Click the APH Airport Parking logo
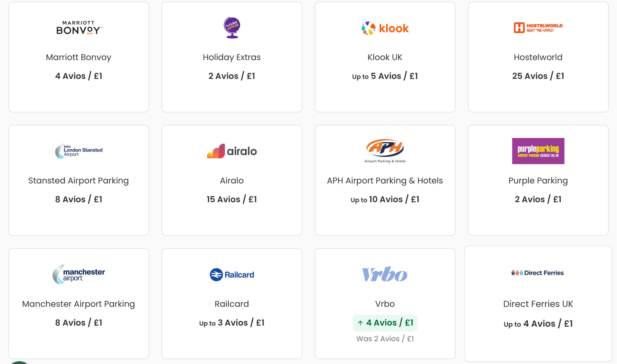The height and width of the screenshot is (364, 617). pyautogui.click(x=385, y=151)
